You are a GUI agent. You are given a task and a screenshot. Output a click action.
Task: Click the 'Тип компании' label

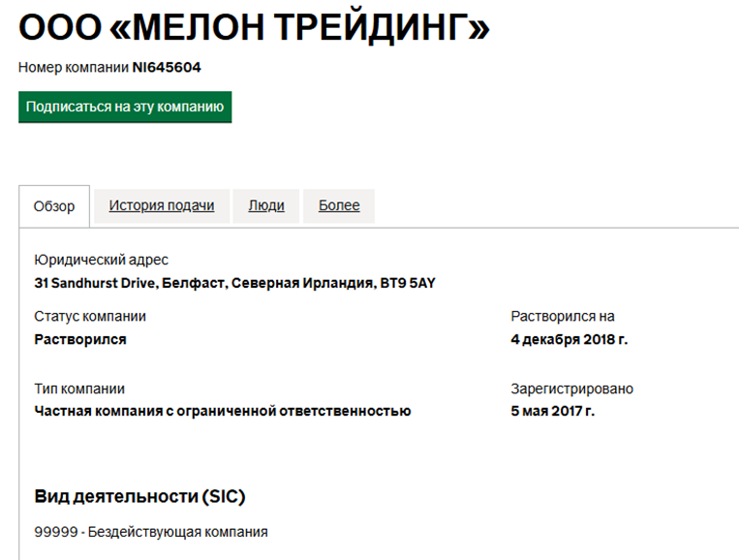tap(79, 389)
